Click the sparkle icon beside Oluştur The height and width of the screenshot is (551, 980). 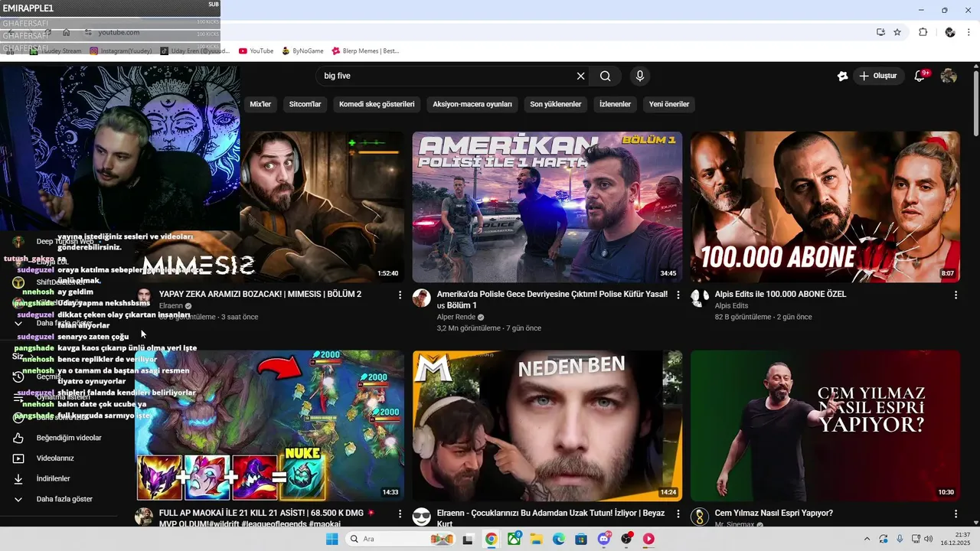842,76
